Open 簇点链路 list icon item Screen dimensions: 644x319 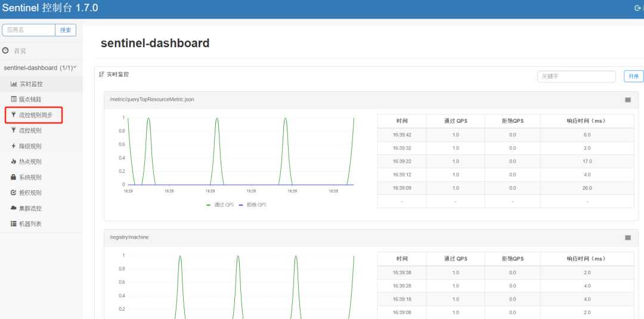tap(41, 100)
